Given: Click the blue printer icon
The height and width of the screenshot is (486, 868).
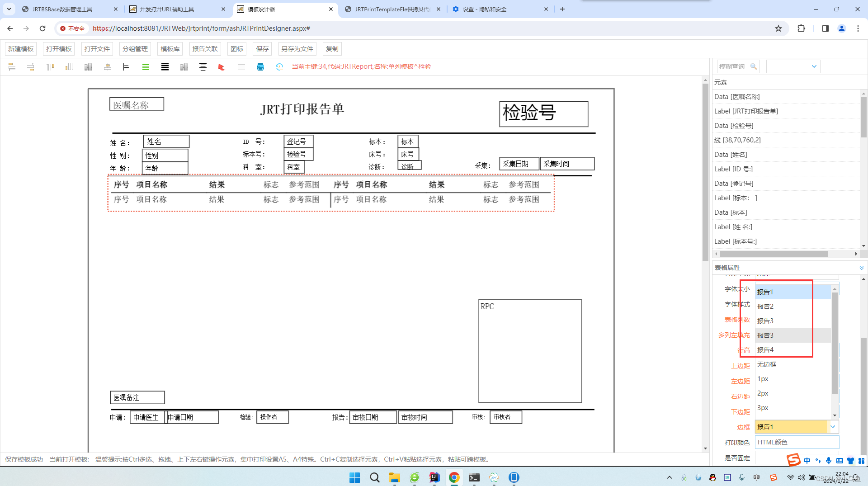Looking at the screenshot, I should tap(260, 67).
